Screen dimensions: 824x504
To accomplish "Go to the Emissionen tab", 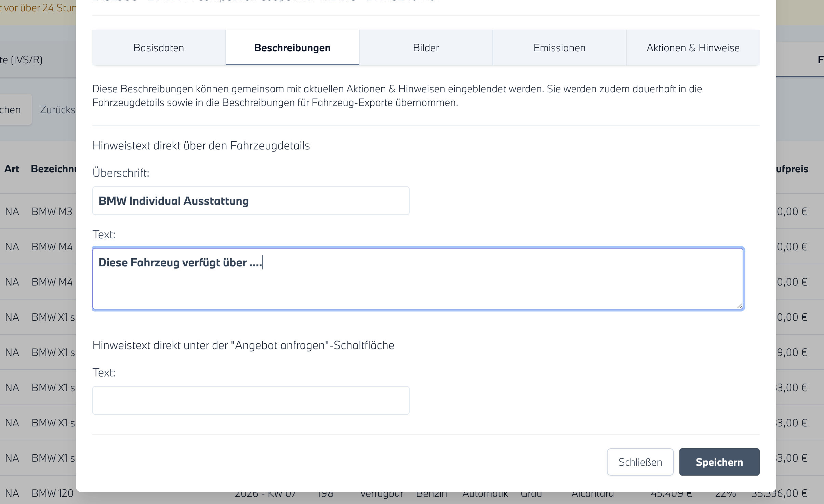I will click(x=559, y=48).
